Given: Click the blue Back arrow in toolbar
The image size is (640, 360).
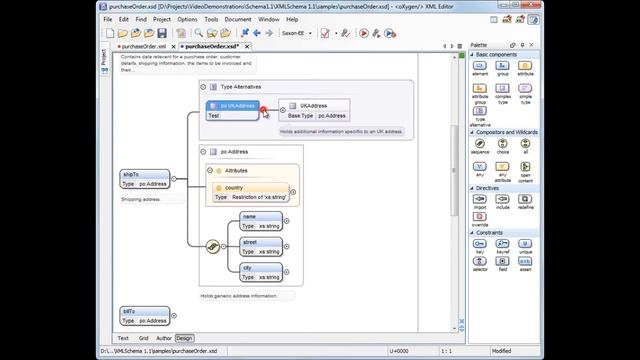Looking at the screenshot, I should tap(257, 33).
